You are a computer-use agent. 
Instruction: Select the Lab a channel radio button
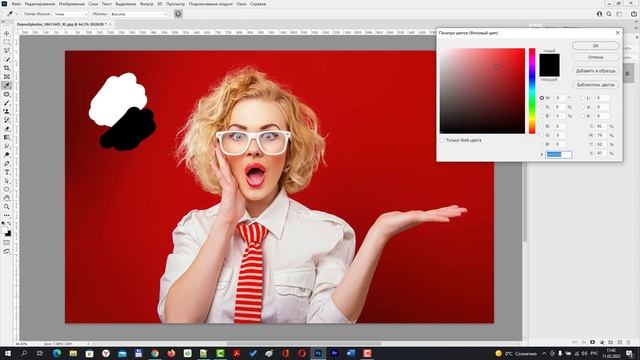pyautogui.click(x=582, y=107)
